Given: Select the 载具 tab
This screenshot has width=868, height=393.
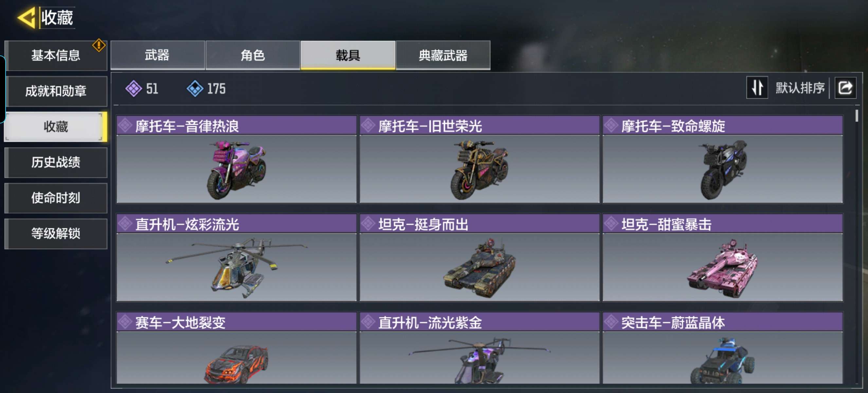Looking at the screenshot, I should [x=348, y=55].
